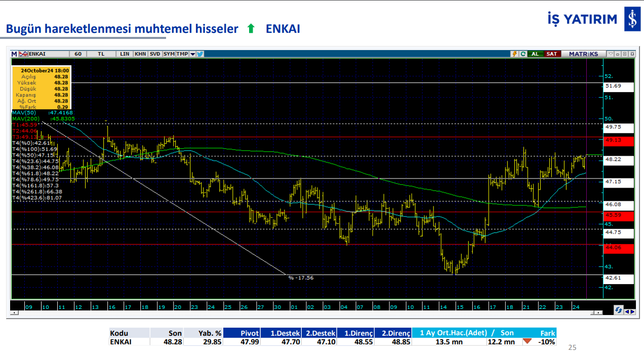The height and width of the screenshot is (358, 644).
Task: Select the TMP toolbar item
Action: point(182,54)
